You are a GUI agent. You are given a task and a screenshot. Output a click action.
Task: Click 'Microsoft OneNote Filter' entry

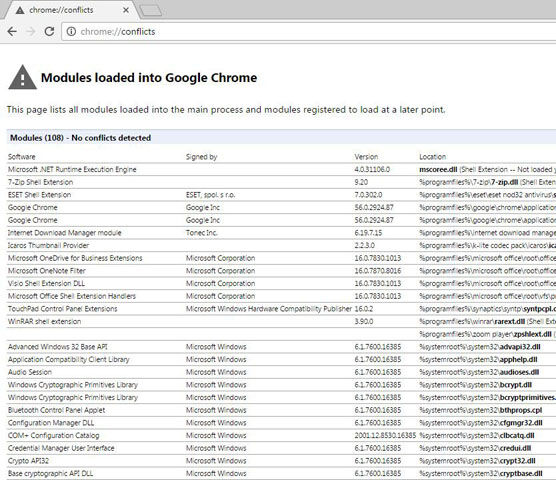47,271
